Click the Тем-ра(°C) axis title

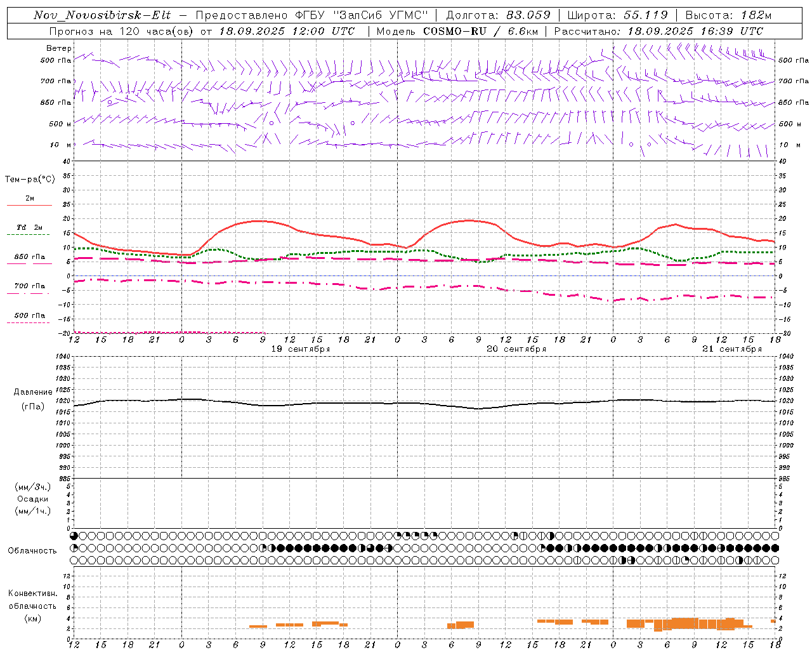[30, 180]
